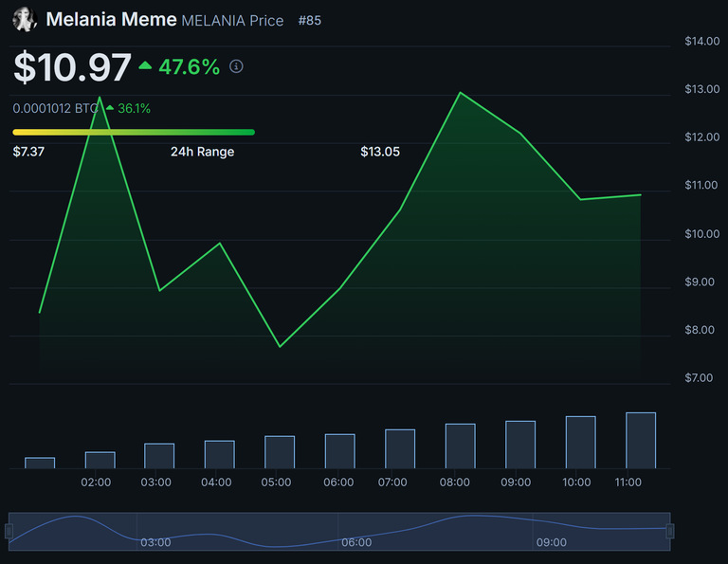Select the tallest volume bar at 11:00
This screenshot has height=564, width=728.
[x=641, y=440]
